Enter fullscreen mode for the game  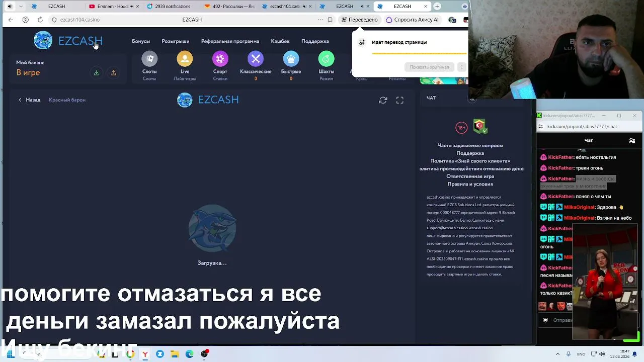[400, 100]
